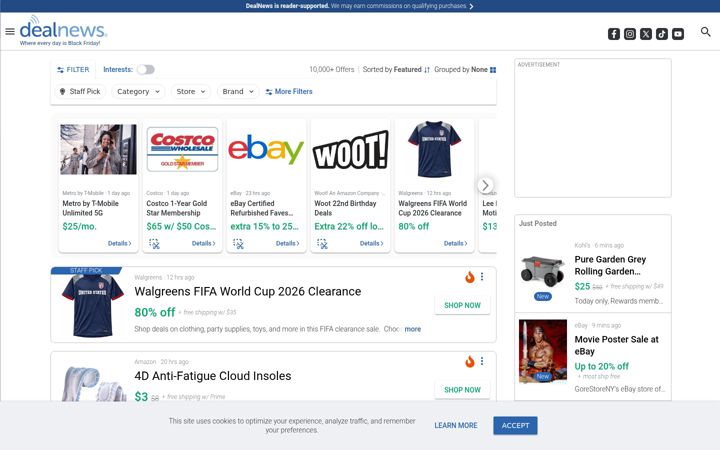
Task: Open Pure Garden Grey Rolling Garden deal
Action: pyautogui.click(x=610, y=265)
